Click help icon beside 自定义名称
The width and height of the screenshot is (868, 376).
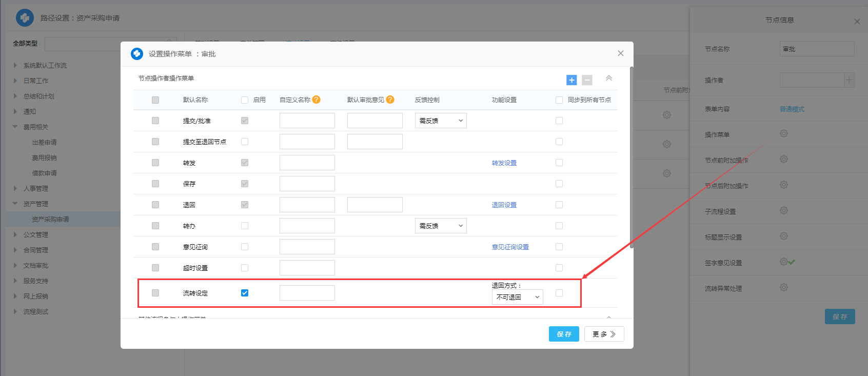click(x=317, y=100)
